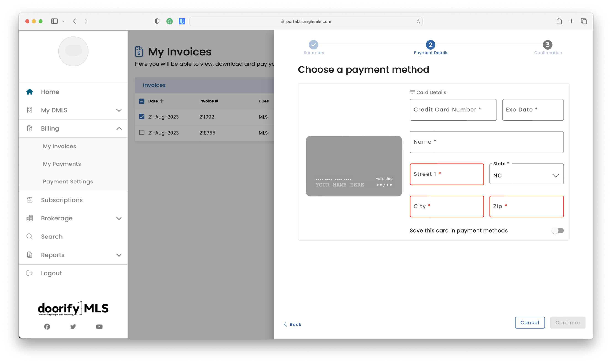Click invoice number 211092

point(207,117)
